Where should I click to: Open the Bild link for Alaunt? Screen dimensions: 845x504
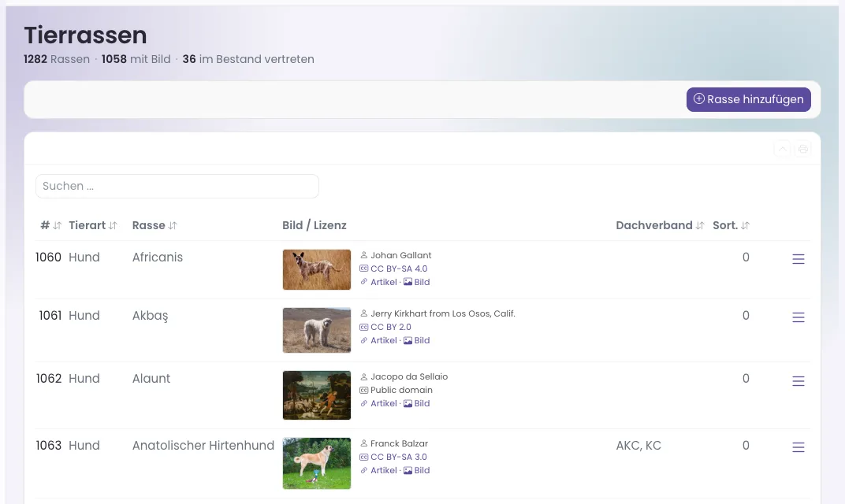pos(417,403)
